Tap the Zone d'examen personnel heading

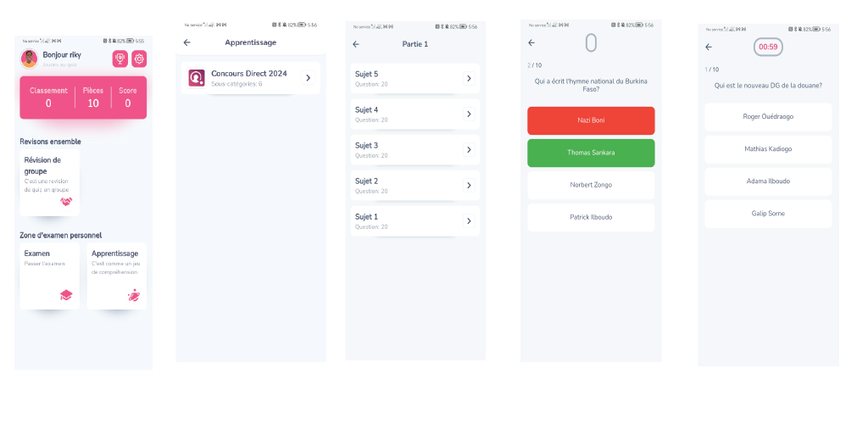click(x=61, y=236)
